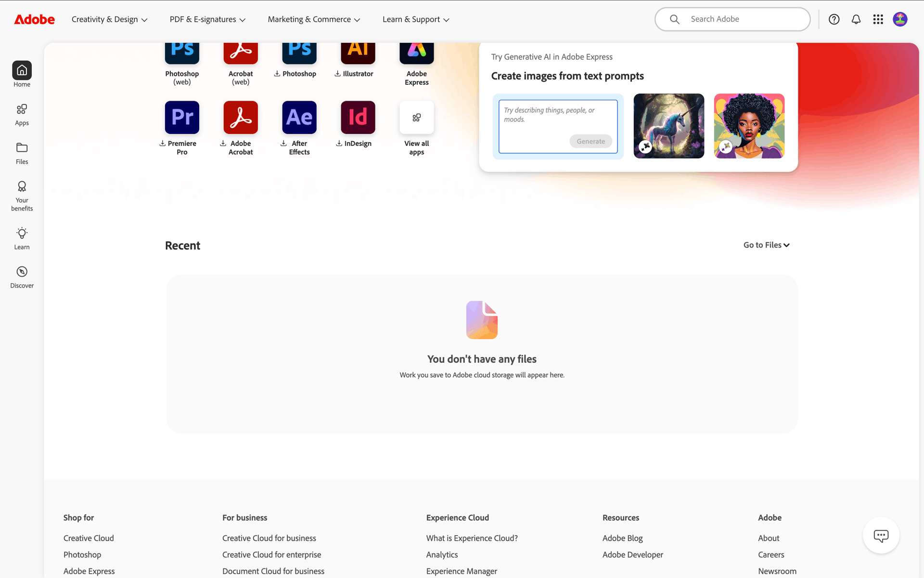Click the Search Adobe field
924x578 pixels.
pyautogui.click(x=732, y=19)
